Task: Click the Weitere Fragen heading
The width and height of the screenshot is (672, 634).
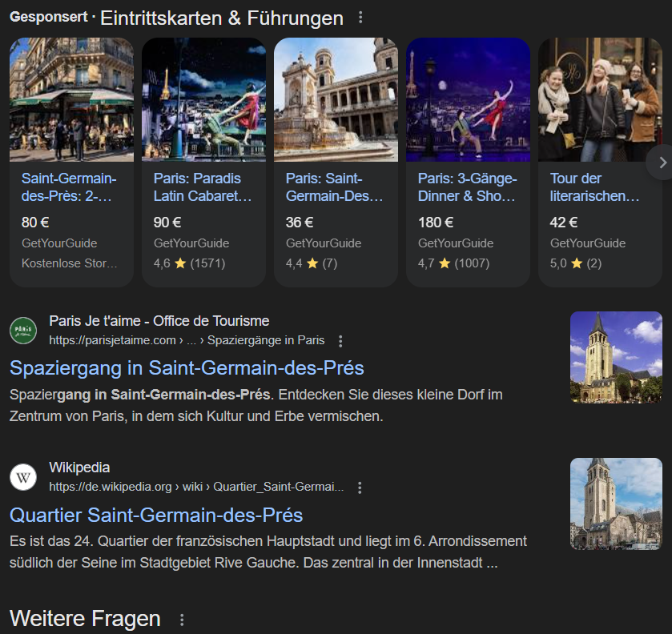Action: [x=85, y=619]
